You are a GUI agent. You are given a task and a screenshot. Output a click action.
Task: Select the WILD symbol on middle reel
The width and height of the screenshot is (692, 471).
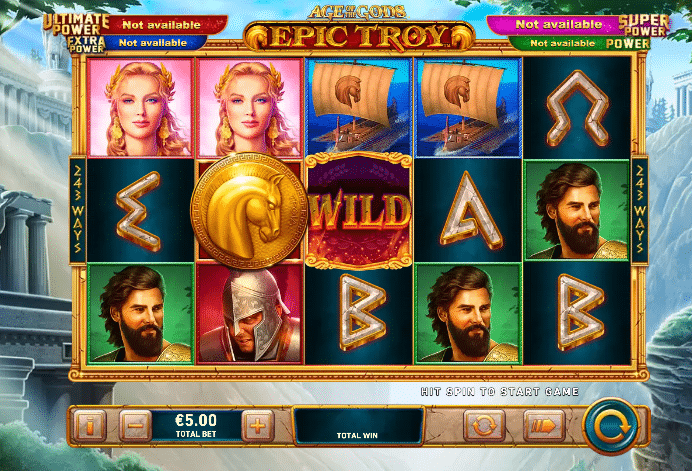coord(359,211)
